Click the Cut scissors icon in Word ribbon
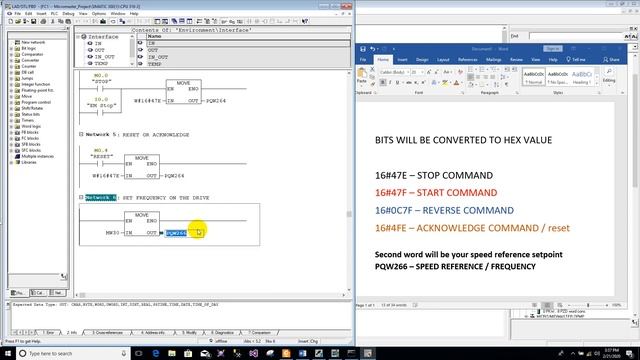 (x=372, y=70)
